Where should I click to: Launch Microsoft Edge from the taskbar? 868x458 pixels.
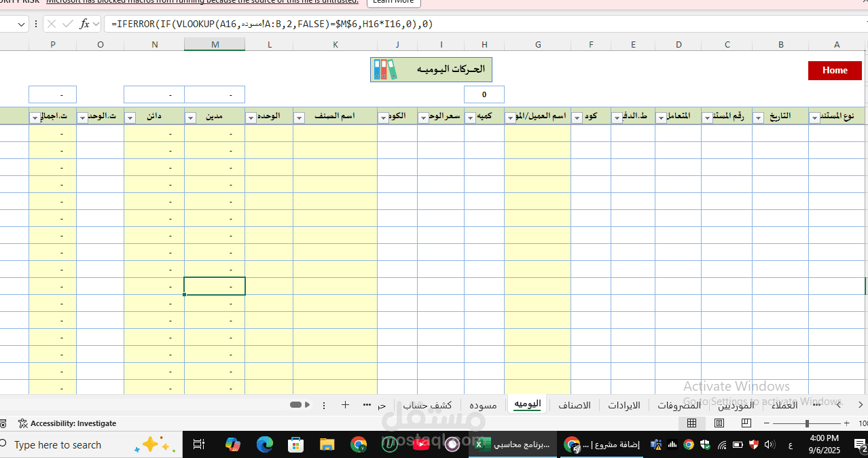264,445
